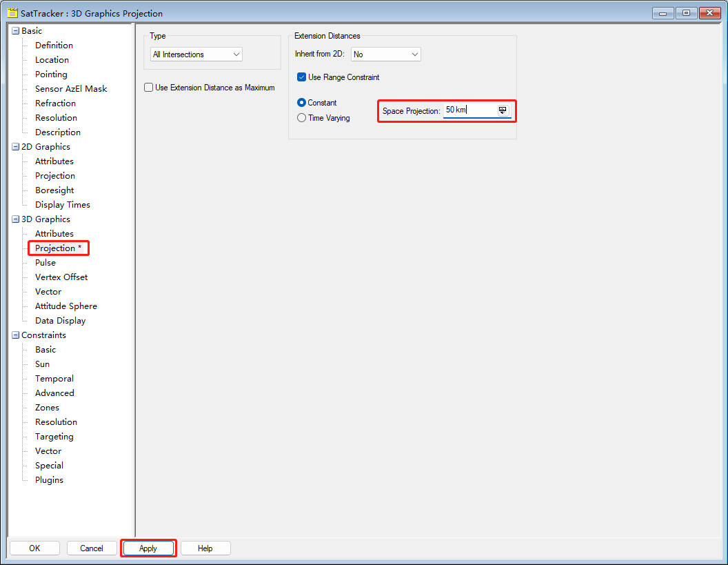Click the unit selector icon beside Space Projection
Viewport: 728px width, 565px height.
pyautogui.click(x=503, y=110)
